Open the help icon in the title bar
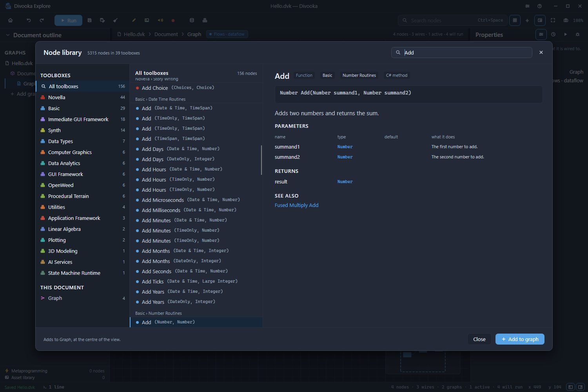The image size is (588, 392). pos(540,6)
